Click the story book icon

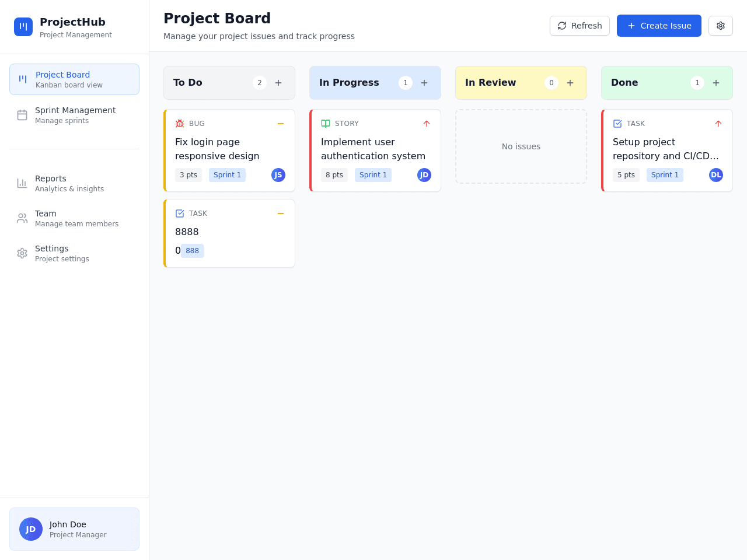pyautogui.click(x=326, y=124)
